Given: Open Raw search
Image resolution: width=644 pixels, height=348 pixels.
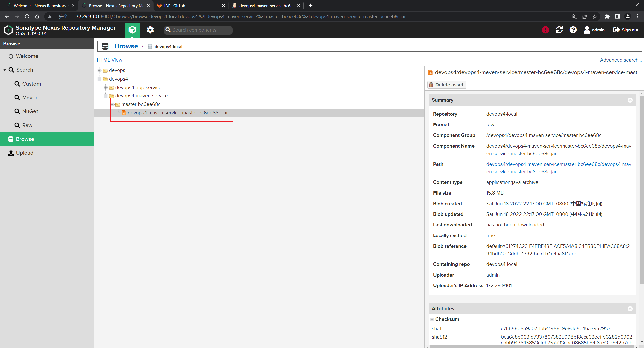Looking at the screenshot, I should coord(27,125).
